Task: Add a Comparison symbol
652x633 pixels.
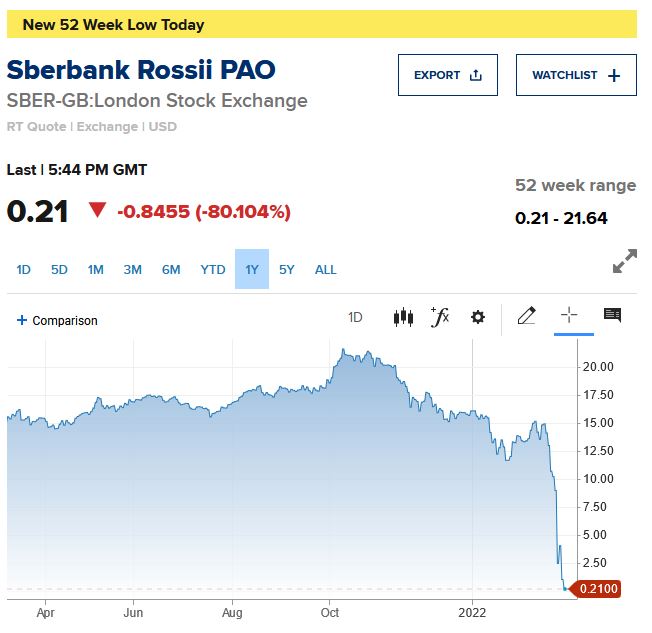Action: [58, 321]
